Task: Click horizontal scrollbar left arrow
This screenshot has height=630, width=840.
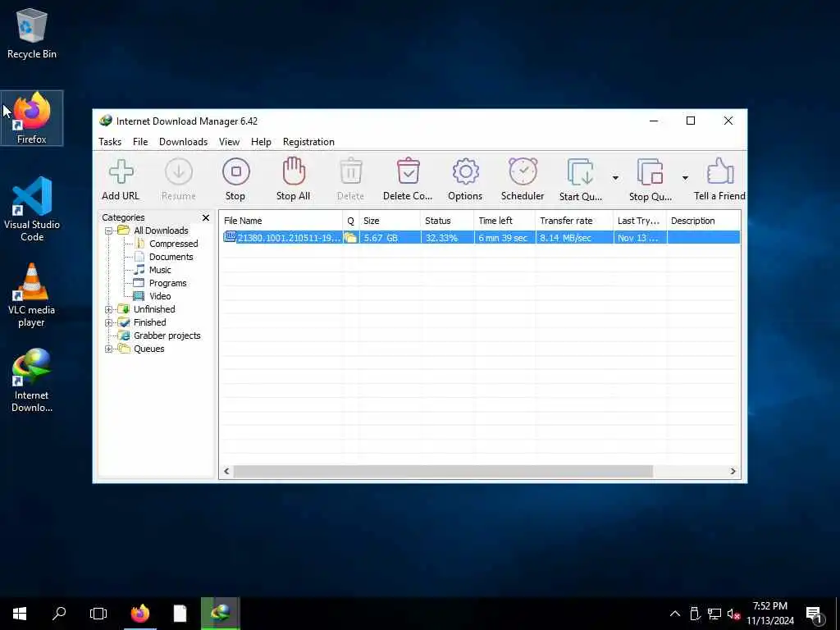Action: (x=226, y=472)
